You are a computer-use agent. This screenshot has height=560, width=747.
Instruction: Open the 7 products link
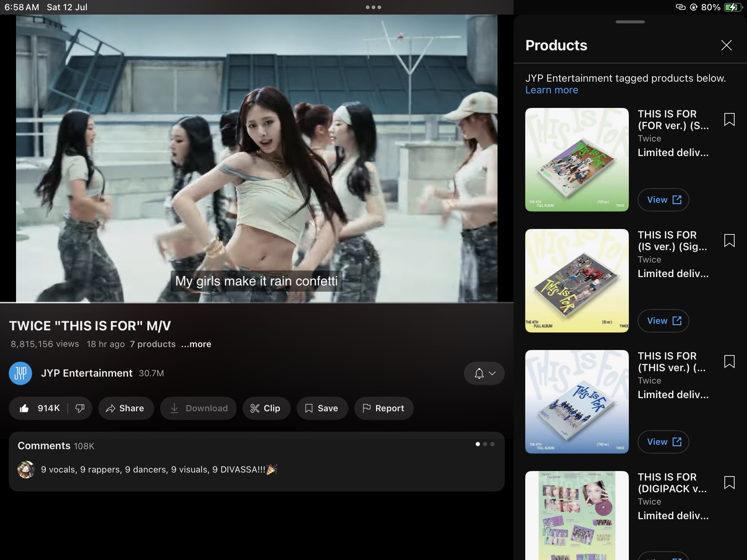pyautogui.click(x=153, y=344)
